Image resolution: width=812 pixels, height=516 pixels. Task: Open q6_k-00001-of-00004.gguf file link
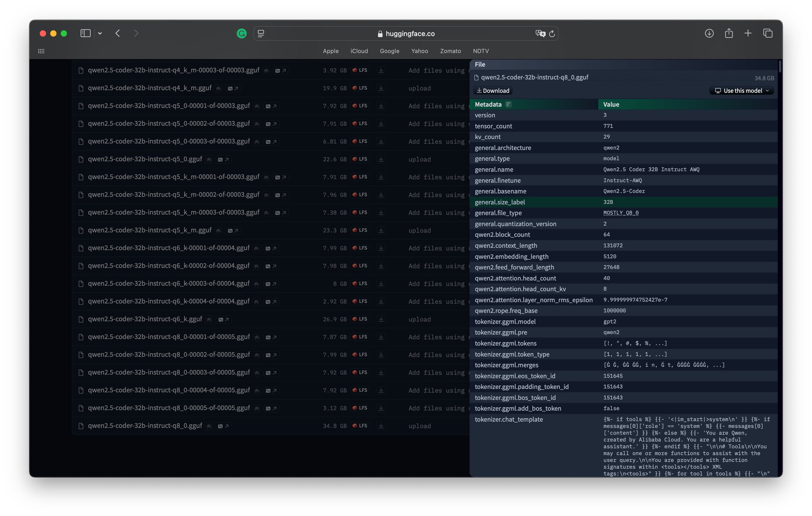pyautogui.click(x=169, y=248)
